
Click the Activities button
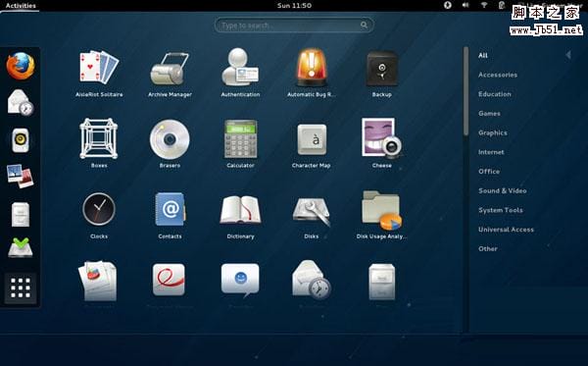click(x=21, y=6)
